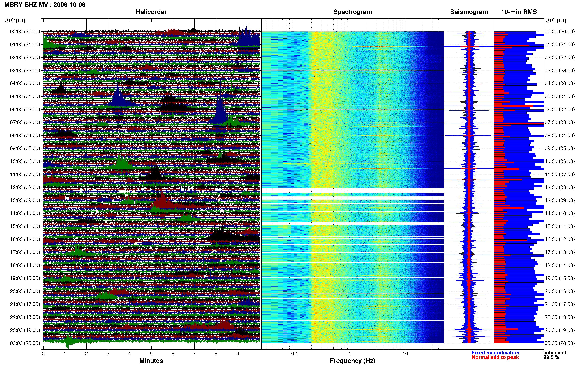Click the '99.5 %' availability value

click(551, 357)
